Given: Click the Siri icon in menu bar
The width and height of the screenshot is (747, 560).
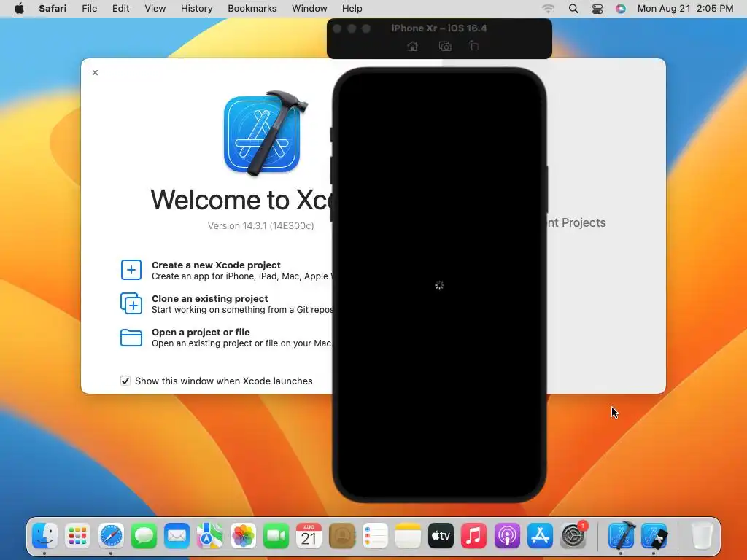Looking at the screenshot, I should (x=620, y=8).
